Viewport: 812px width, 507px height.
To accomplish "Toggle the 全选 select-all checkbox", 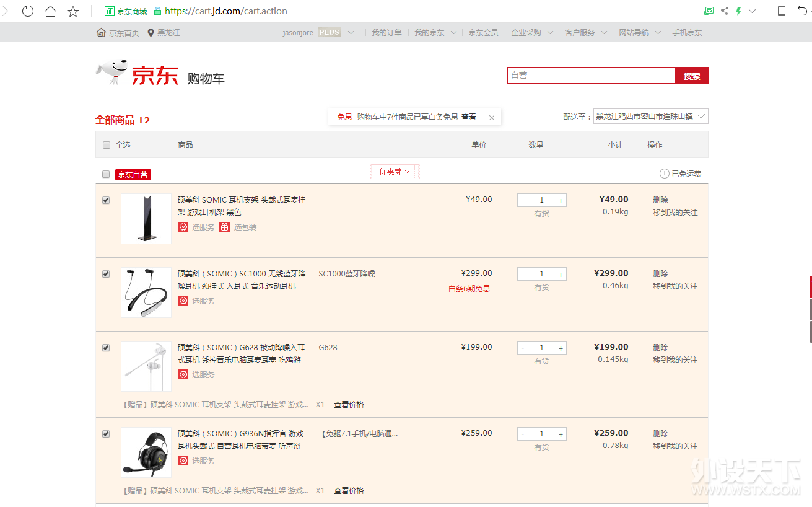I will 106,145.
